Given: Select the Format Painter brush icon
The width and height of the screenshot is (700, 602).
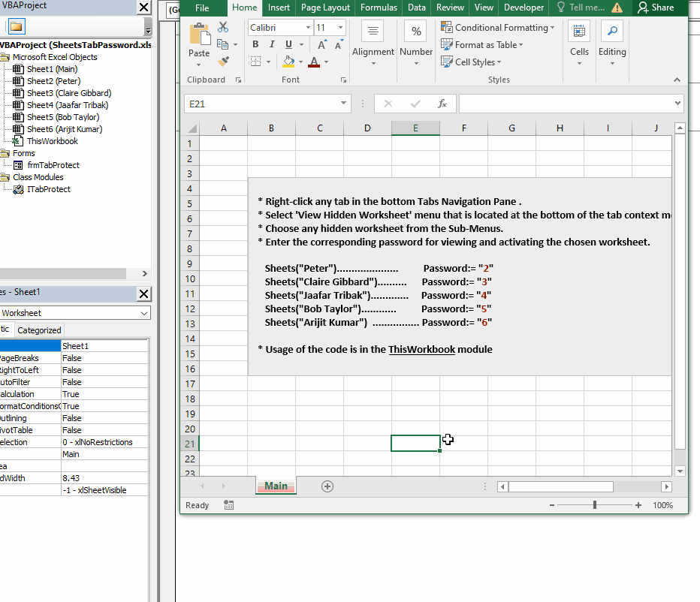Looking at the screenshot, I should (223, 62).
